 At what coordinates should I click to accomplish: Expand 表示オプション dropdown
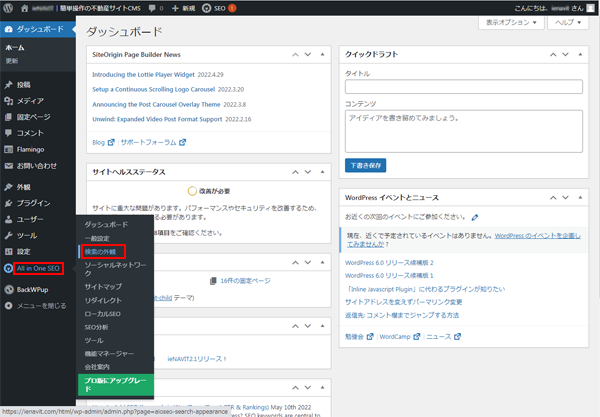[x=511, y=22]
